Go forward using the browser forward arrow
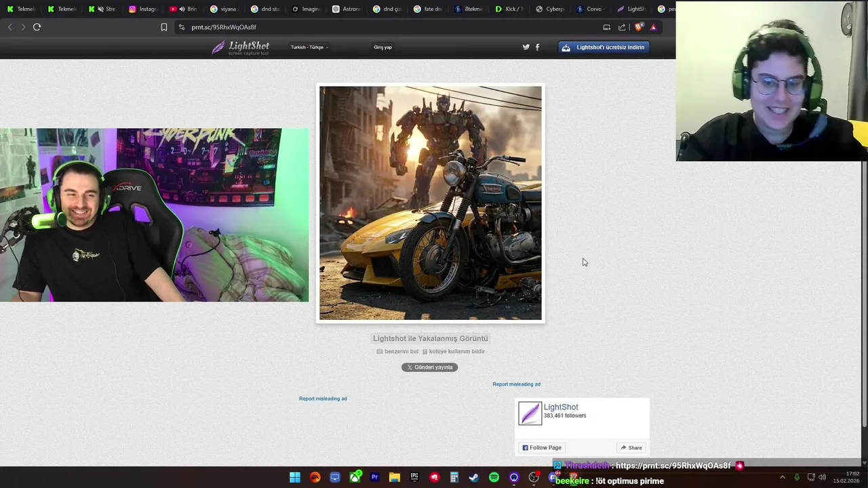The width and height of the screenshot is (868, 488). click(x=23, y=27)
